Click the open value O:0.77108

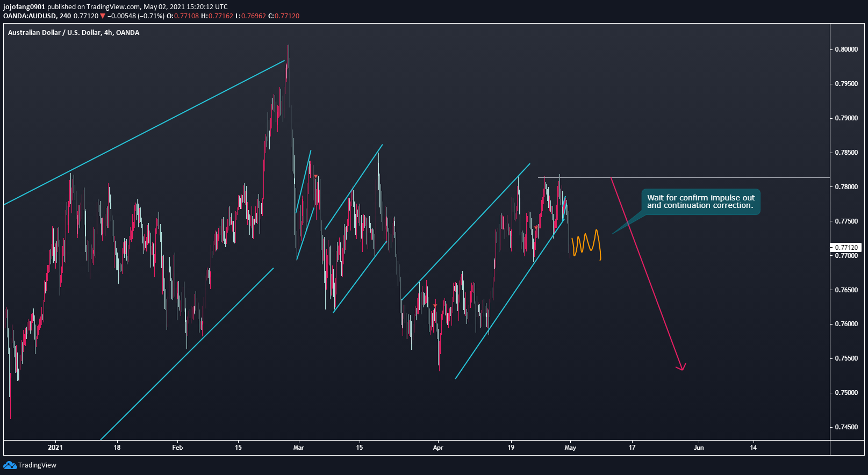pos(183,16)
